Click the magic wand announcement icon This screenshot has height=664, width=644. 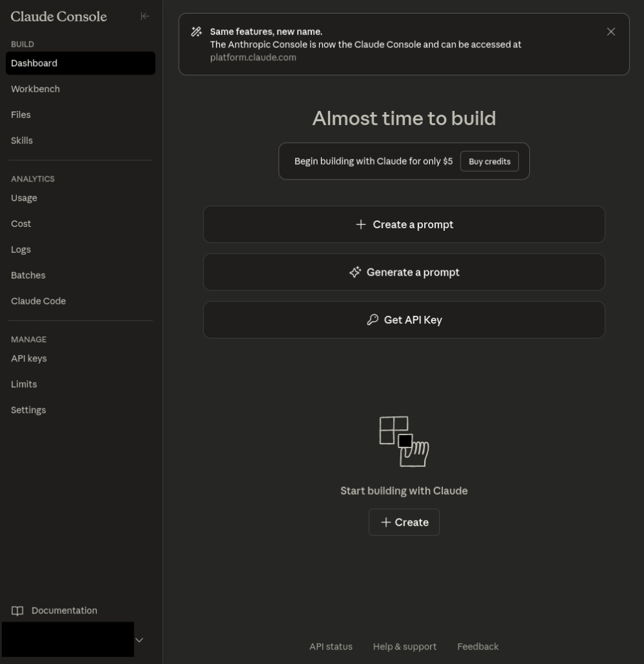pyautogui.click(x=196, y=32)
